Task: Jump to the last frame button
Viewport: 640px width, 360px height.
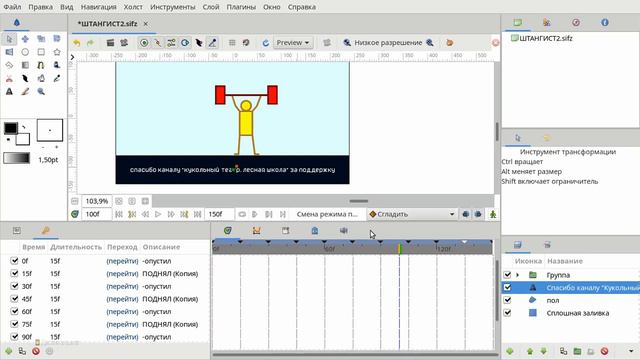Action: [x=198, y=214]
